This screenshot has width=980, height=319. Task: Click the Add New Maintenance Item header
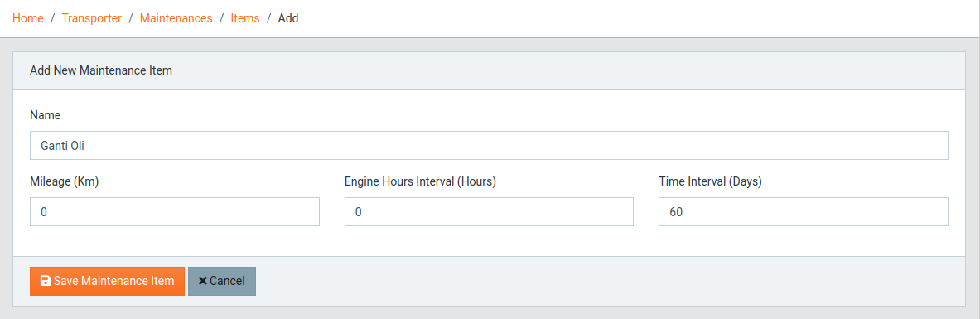[101, 70]
